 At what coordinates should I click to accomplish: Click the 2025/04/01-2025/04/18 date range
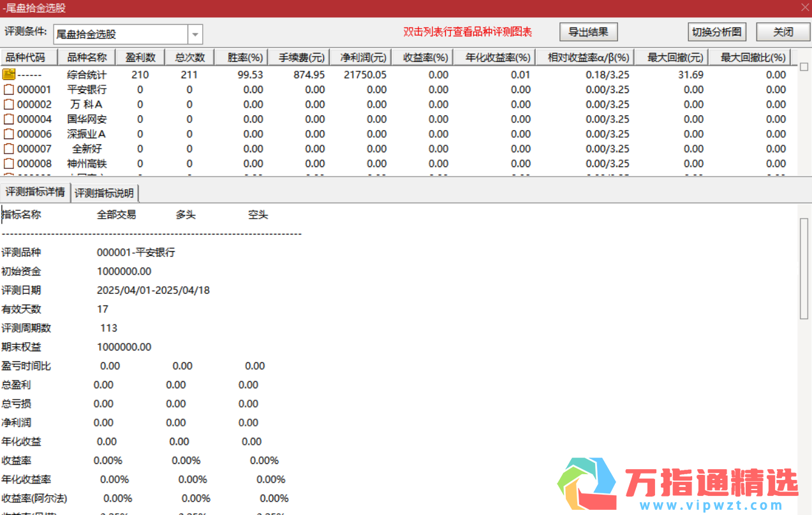click(153, 290)
